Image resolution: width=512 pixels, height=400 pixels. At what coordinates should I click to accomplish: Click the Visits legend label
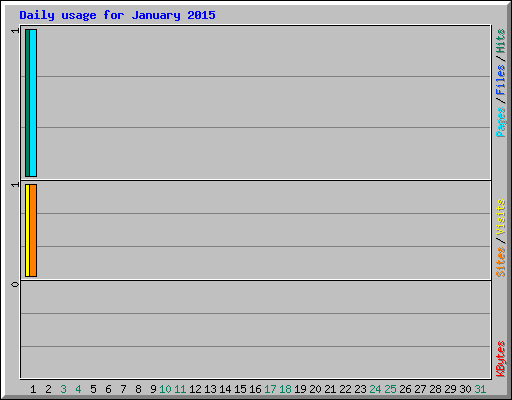point(500,217)
